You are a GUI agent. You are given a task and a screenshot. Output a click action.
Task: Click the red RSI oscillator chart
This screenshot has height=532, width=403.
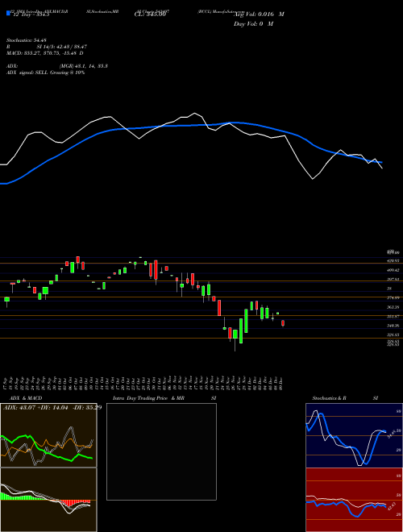(354, 500)
